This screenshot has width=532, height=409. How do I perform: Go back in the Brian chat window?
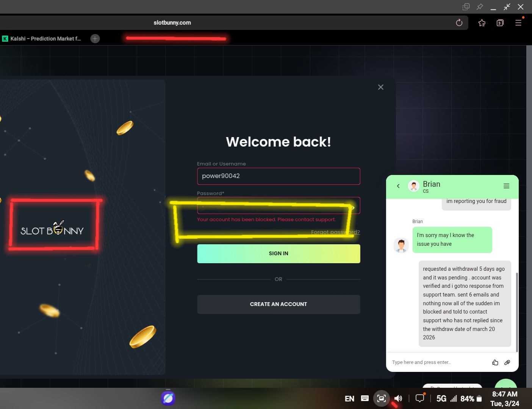(x=398, y=186)
